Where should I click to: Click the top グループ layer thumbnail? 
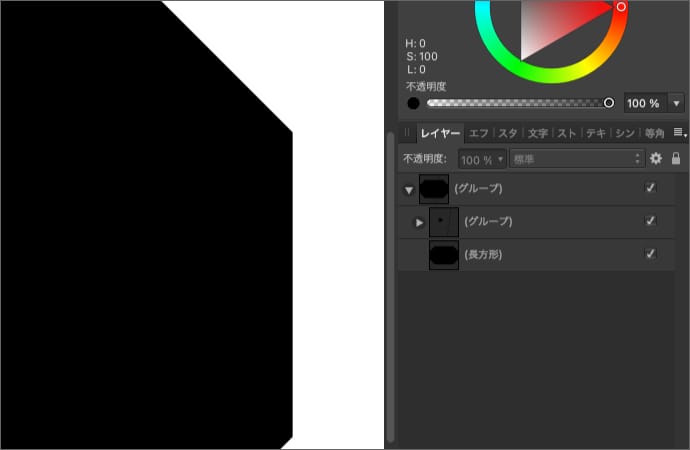[x=434, y=188]
